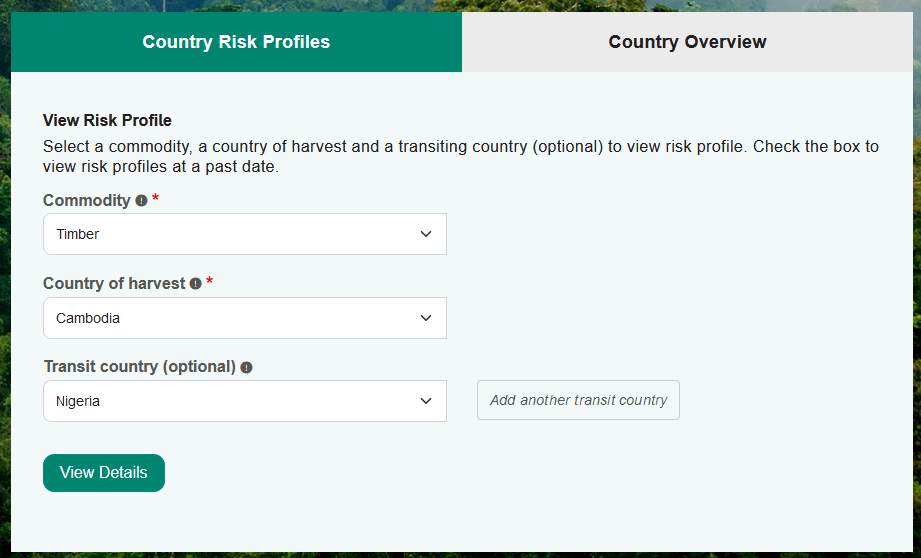Click the View Risk Profile heading
The image size is (921, 558).
107,120
